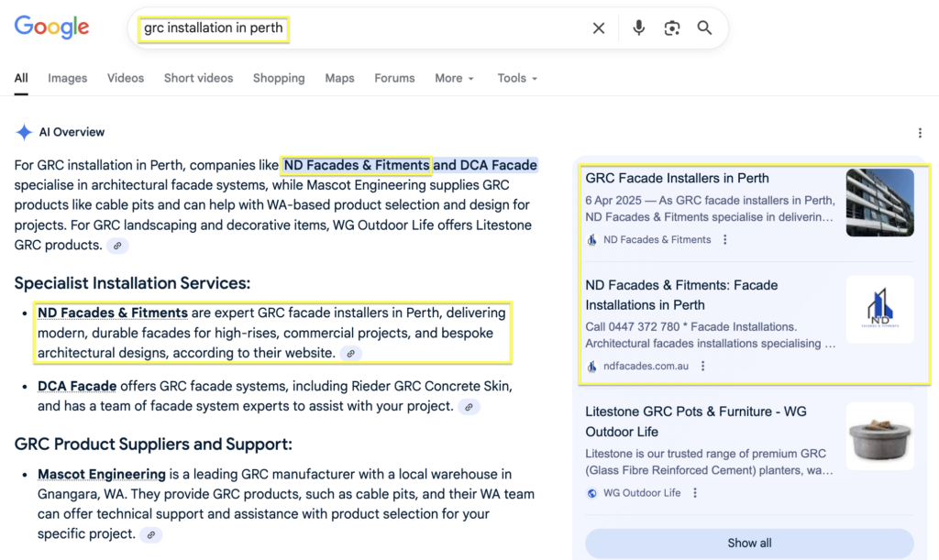Clear the search box text
This screenshot has width=939, height=560.
coord(599,28)
